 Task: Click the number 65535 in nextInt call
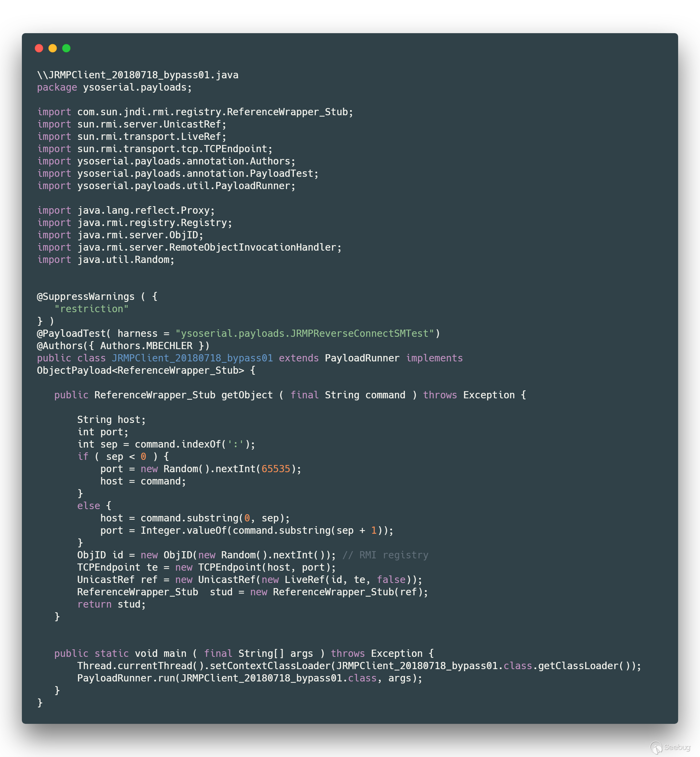click(x=276, y=469)
